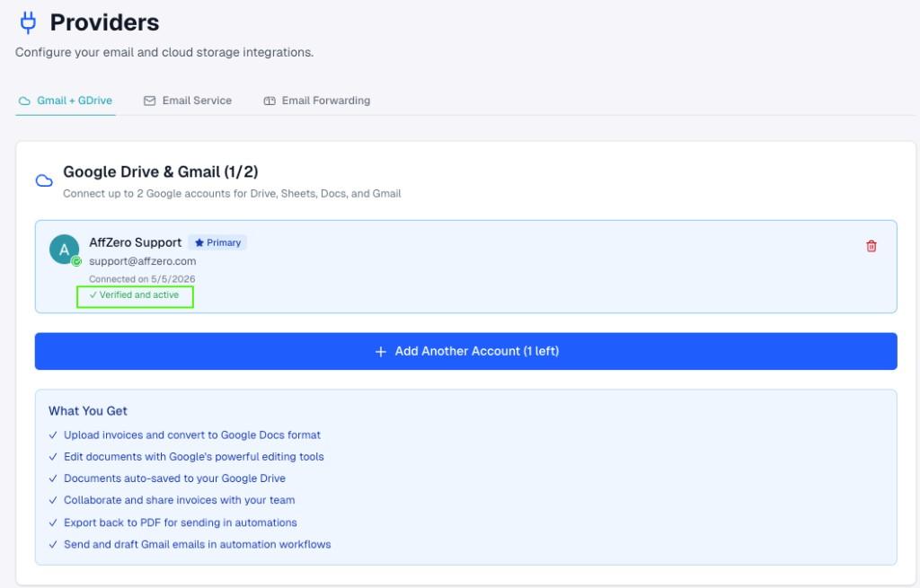The image size is (920, 588).
Task: Click the plus icon on Add Another Account
Action: click(x=381, y=352)
